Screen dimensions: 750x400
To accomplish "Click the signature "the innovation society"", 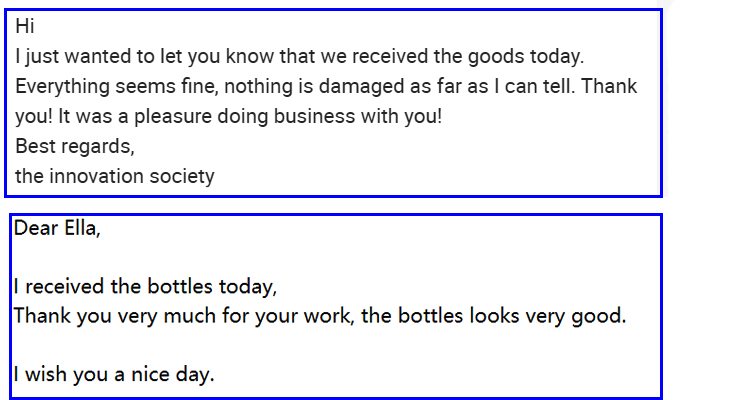I will coord(115,176).
